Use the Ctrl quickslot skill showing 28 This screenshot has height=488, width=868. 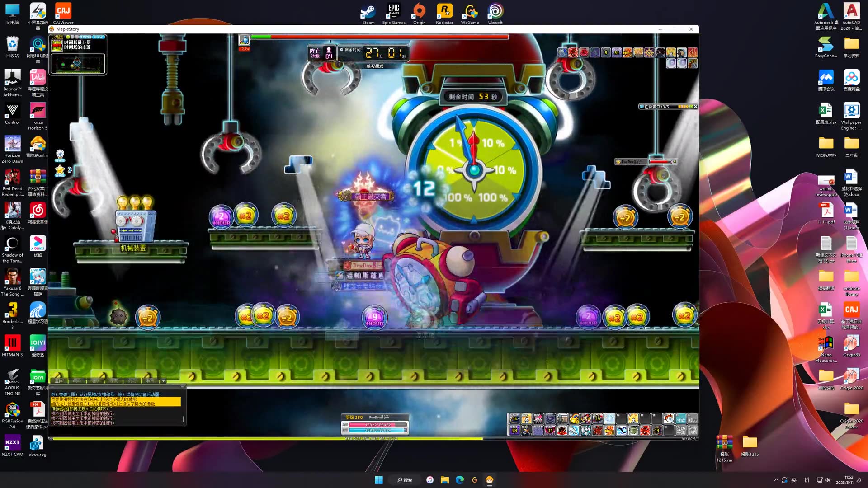515,430
